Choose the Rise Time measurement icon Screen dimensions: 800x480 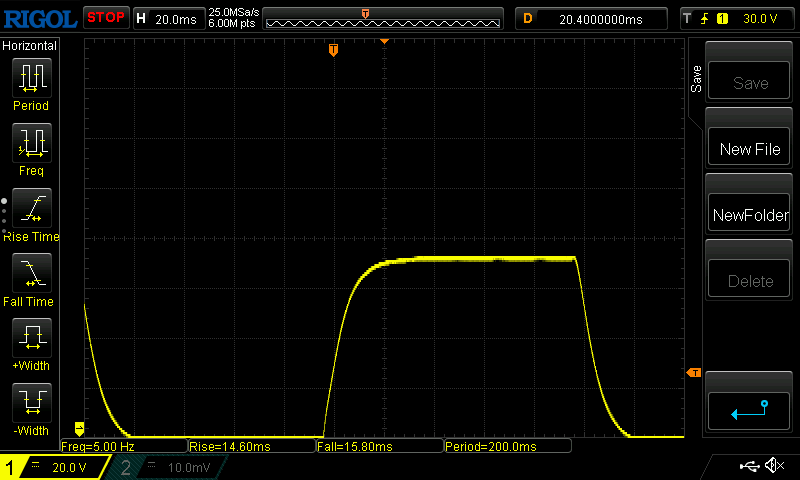31,208
